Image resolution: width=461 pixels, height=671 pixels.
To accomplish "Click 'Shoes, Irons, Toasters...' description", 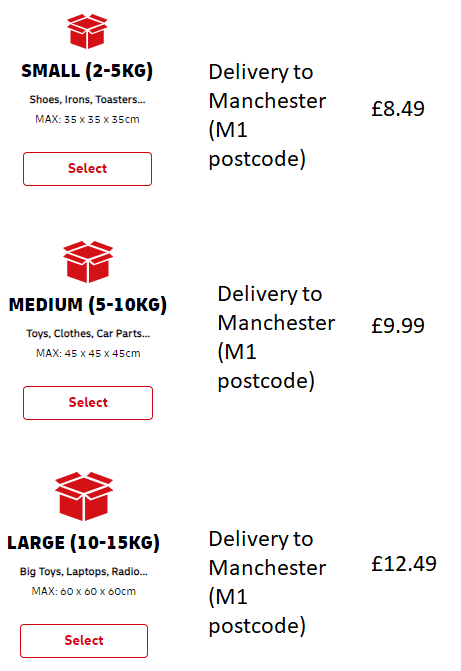I will [x=87, y=100].
